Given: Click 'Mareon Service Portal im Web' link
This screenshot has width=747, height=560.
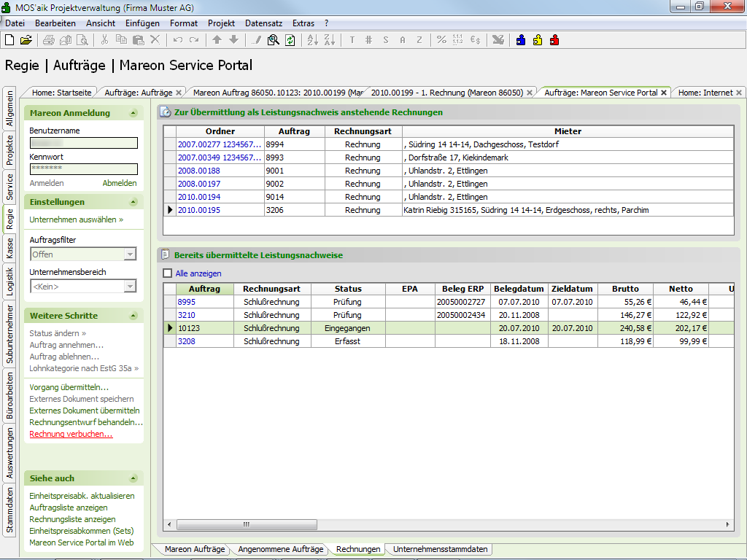Looking at the screenshot, I should click(82, 542).
